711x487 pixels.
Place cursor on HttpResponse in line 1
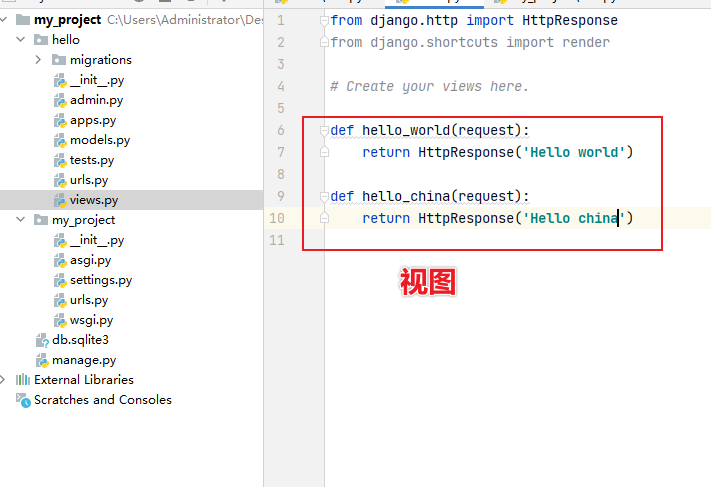pyautogui.click(x=570, y=20)
